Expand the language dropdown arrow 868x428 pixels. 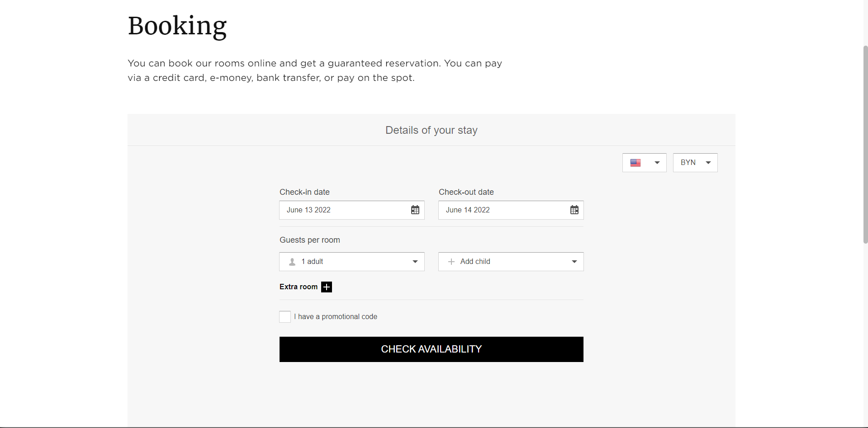click(x=657, y=163)
